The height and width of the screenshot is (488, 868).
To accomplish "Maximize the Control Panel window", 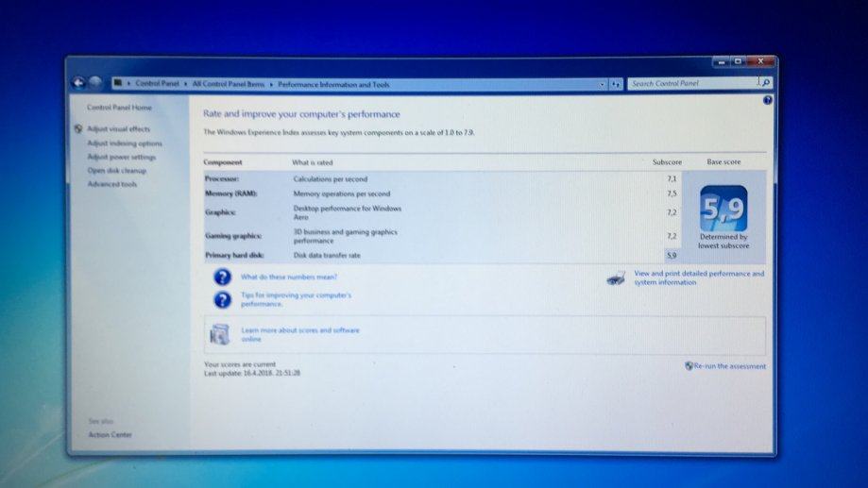I will click(x=738, y=61).
